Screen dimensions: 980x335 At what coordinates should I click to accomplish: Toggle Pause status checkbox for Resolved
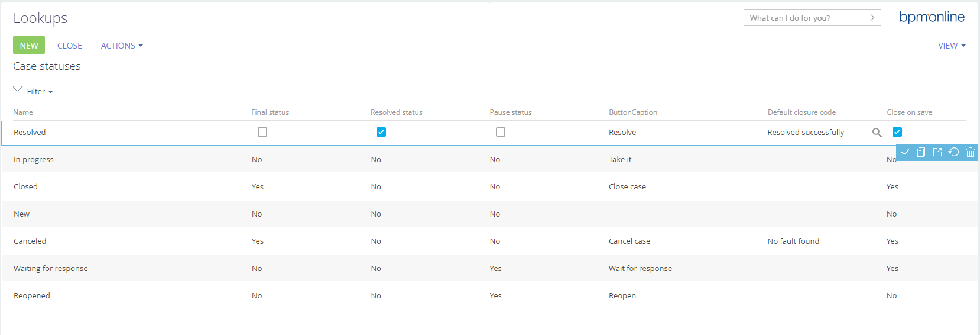501,132
